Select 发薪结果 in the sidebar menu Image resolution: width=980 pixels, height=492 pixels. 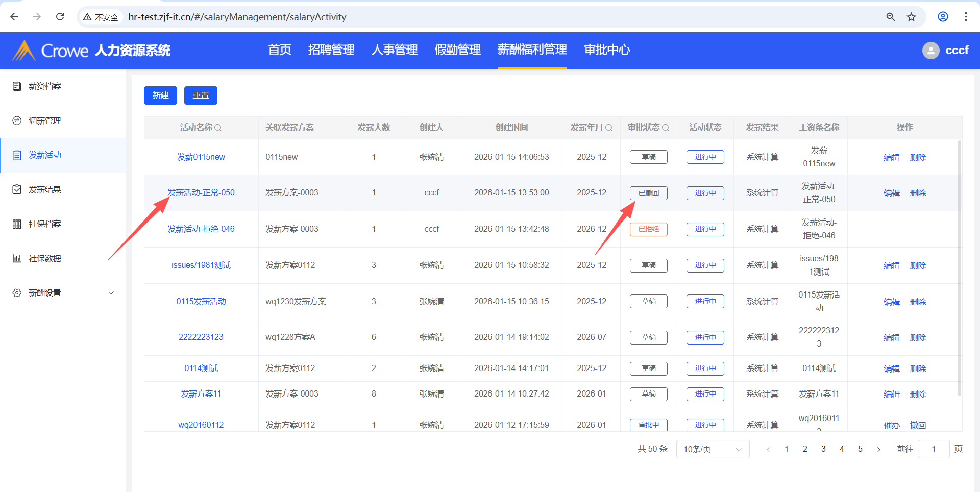(x=45, y=190)
